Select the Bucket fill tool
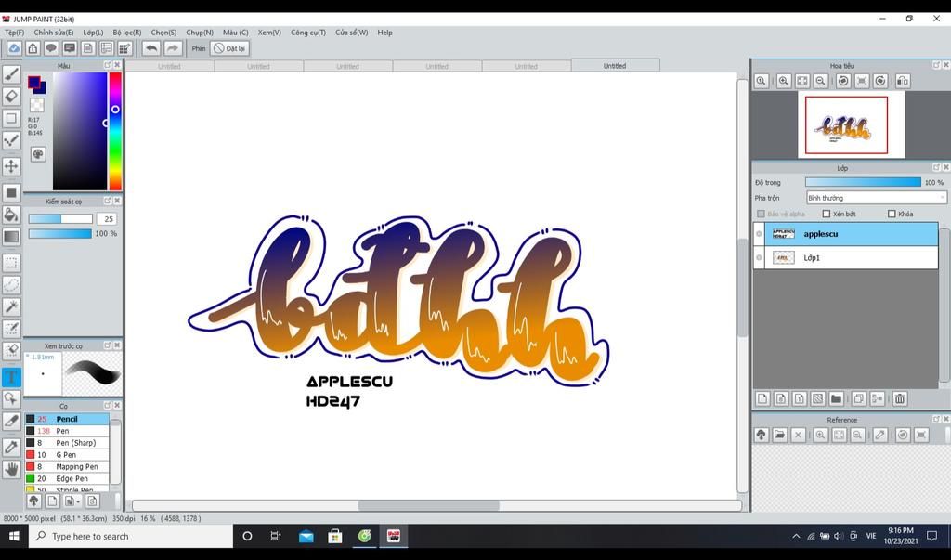The image size is (951, 560). point(11,215)
